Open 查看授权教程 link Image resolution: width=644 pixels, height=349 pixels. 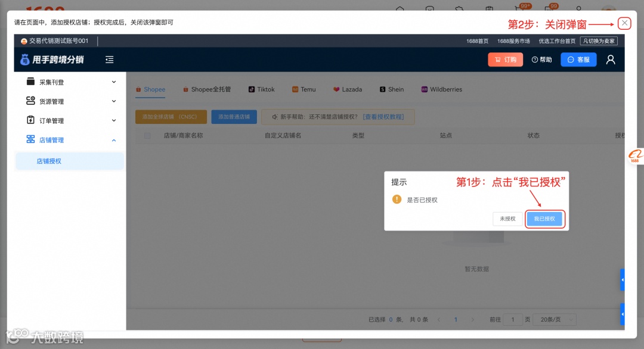(x=383, y=117)
